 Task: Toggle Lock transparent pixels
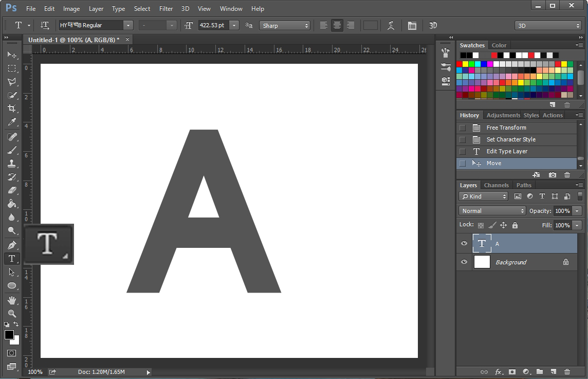point(481,225)
